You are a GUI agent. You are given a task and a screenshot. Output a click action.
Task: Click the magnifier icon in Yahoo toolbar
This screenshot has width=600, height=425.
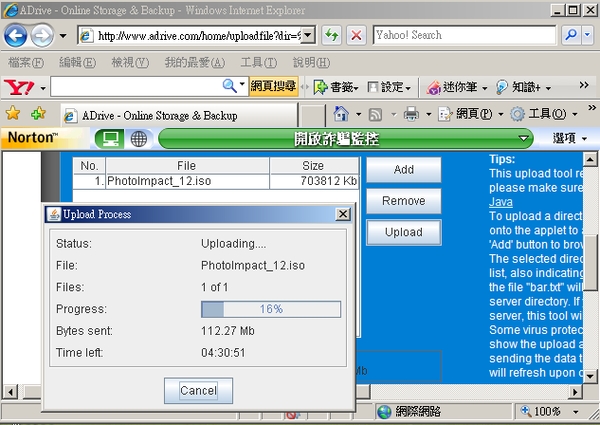(x=230, y=86)
